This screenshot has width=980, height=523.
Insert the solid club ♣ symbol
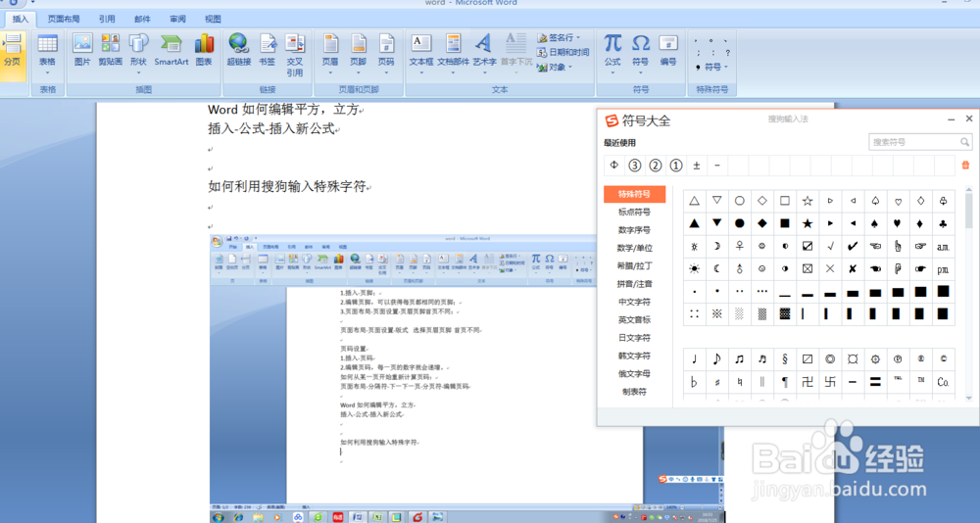tap(943, 223)
